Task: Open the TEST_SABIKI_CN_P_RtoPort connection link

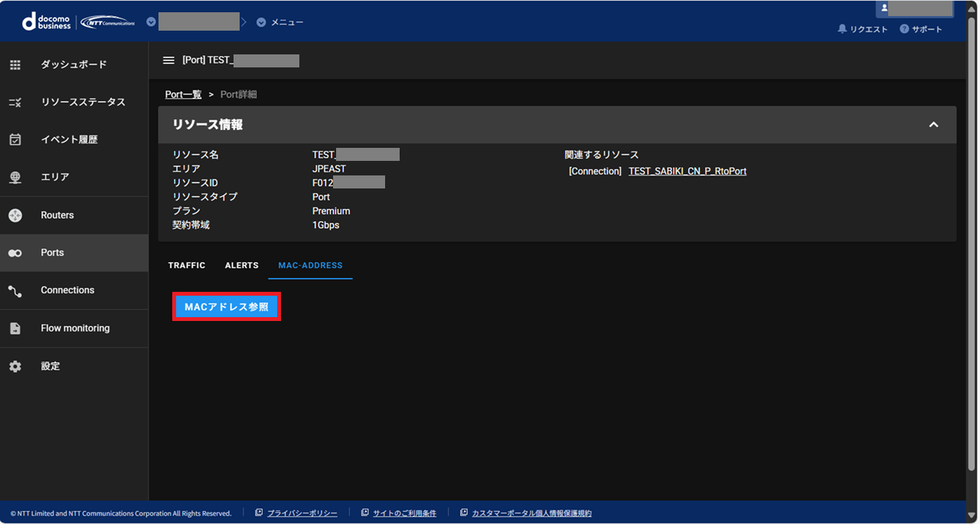Action: (x=687, y=172)
